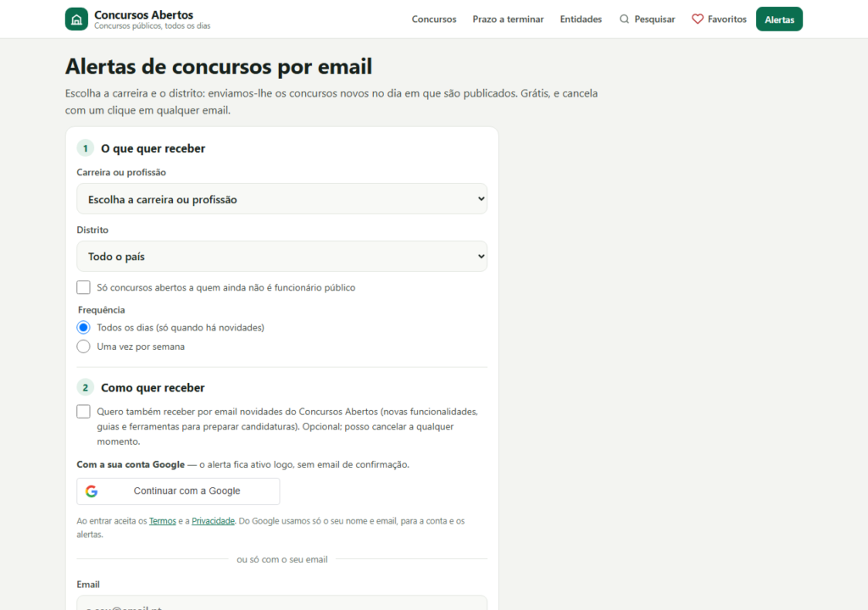
Task: Click 'Com a sua conta Google' text
Action: coord(131,464)
